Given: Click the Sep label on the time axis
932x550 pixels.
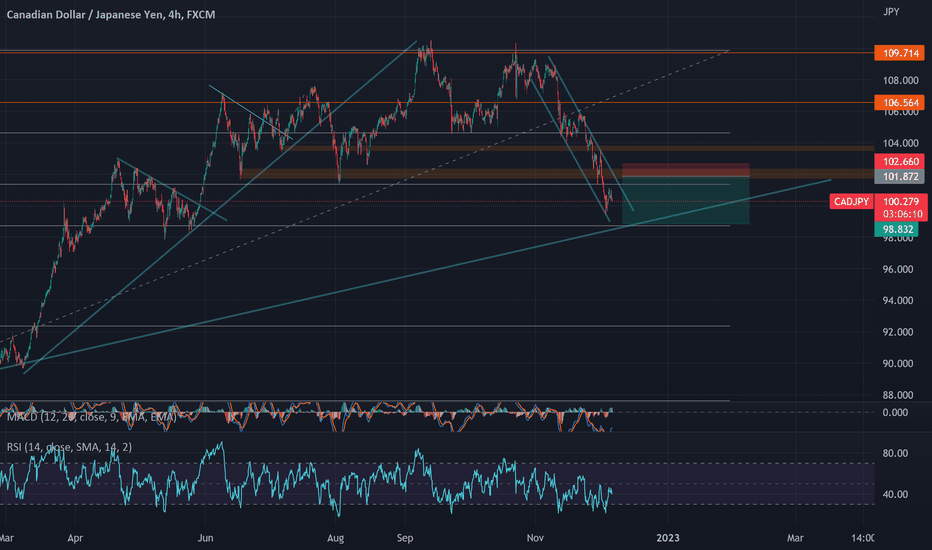Looking at the screenshot, I should coord(405,538).
